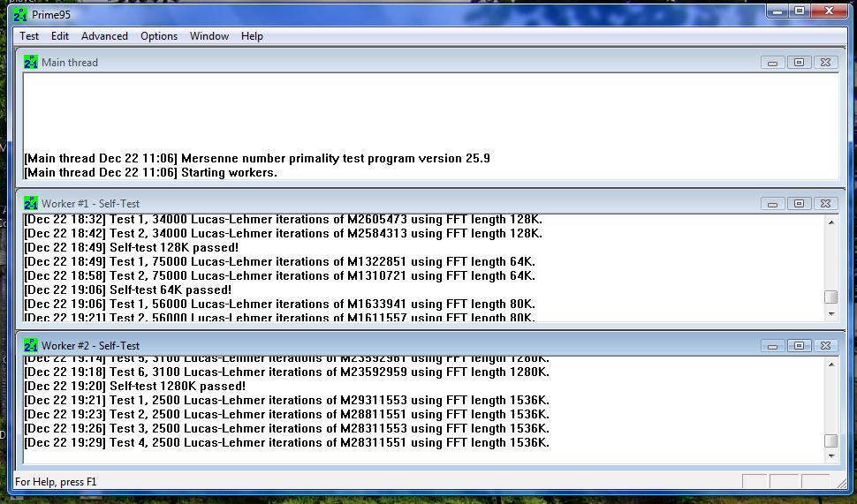This screenshot has width=857, height=504.
Task: Click Worker #1 scrollbar up arrow
Action: click(x=831, y=222)
